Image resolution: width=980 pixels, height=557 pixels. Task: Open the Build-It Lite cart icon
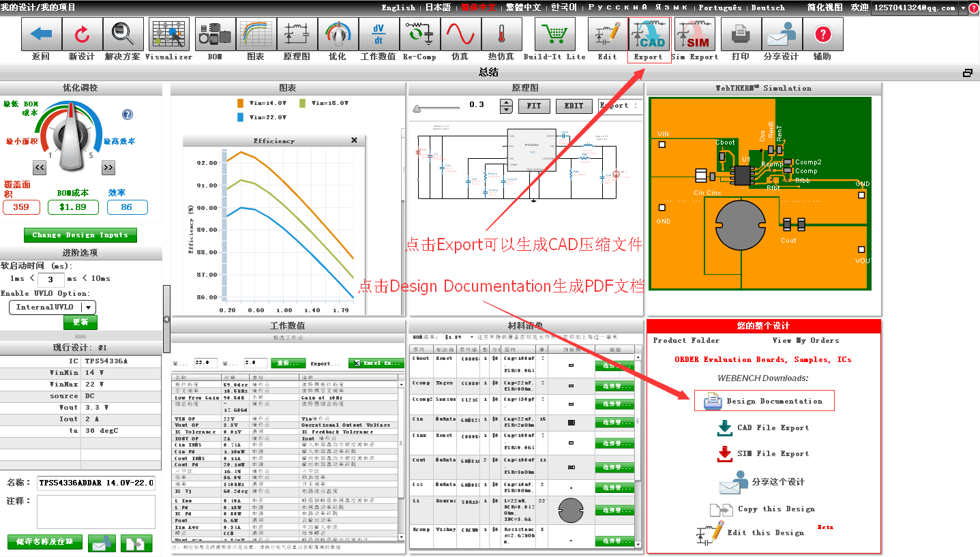(x=554, y=34)
